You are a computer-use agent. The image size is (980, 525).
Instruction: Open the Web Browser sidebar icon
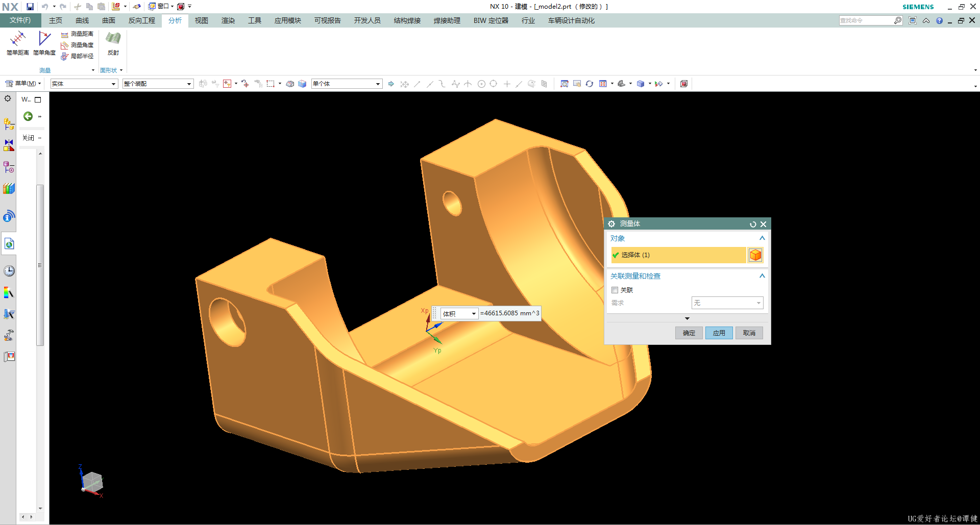9,244
